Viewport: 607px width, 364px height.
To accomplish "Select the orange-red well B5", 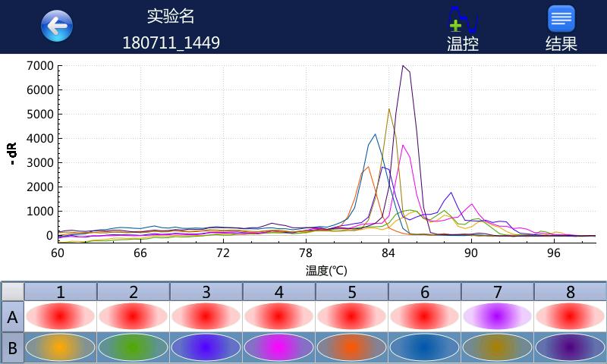I will [351, 347].
